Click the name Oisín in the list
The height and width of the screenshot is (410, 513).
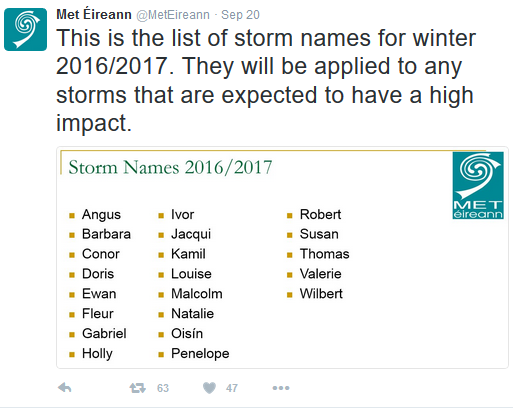(187, 333)
